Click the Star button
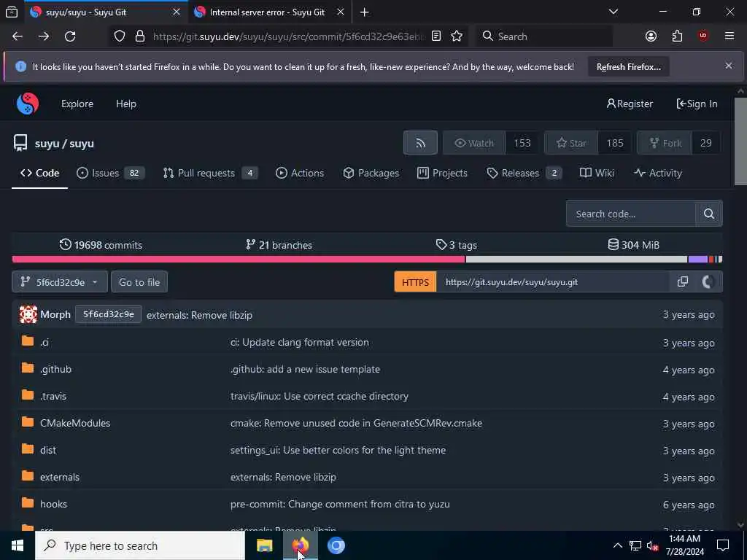The width and height of the screenshot is (747, 560). pos(570,143)
